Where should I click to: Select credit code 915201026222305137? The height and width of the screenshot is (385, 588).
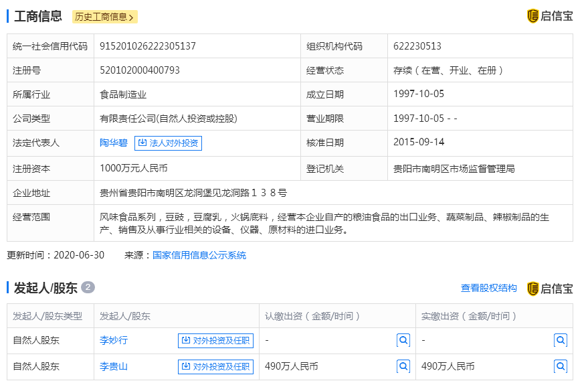coord(147,46)
